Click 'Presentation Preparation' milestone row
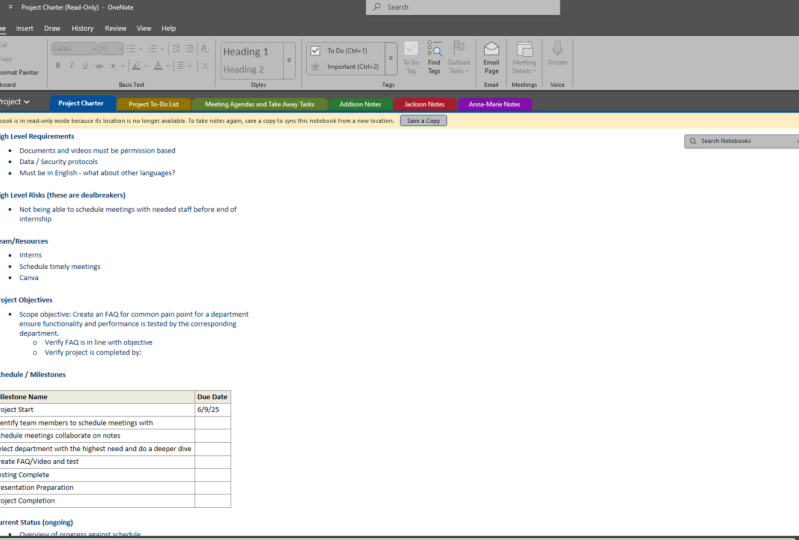The image size is (799, 540). pos(97,488)
